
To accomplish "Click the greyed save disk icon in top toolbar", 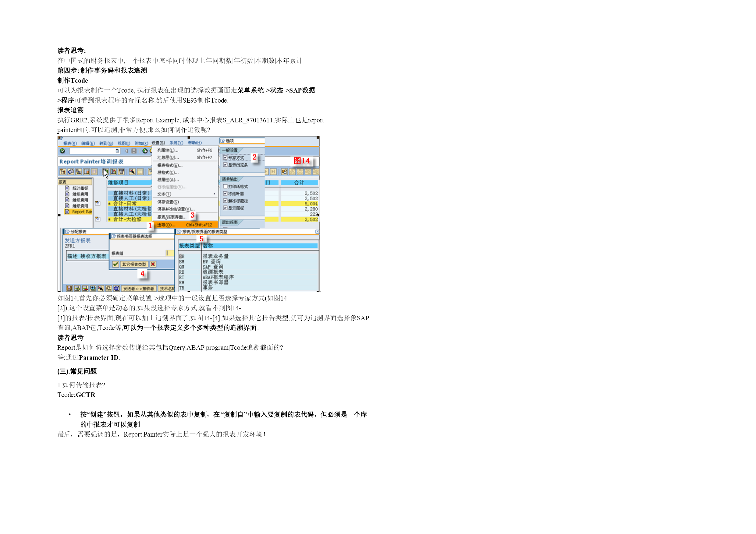I will pos(134,151).
